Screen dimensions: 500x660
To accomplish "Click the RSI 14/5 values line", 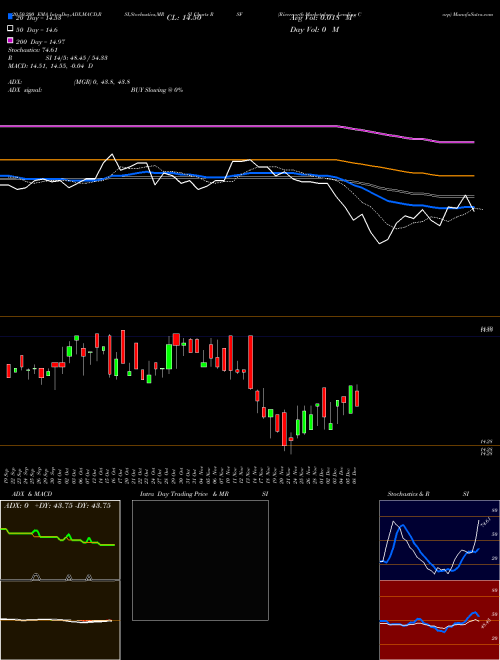I will (x=58, y=58).
